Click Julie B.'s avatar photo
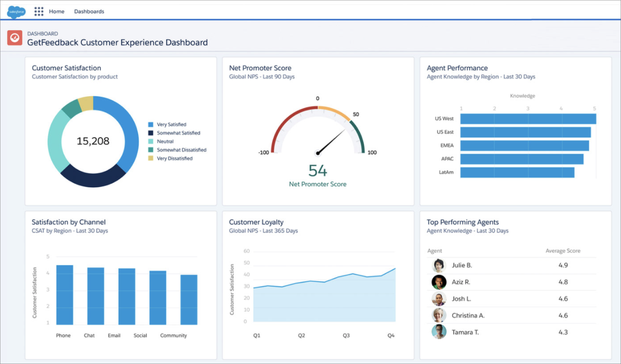Viewport: 621px width, 364px height. click(x=439, y=265)
